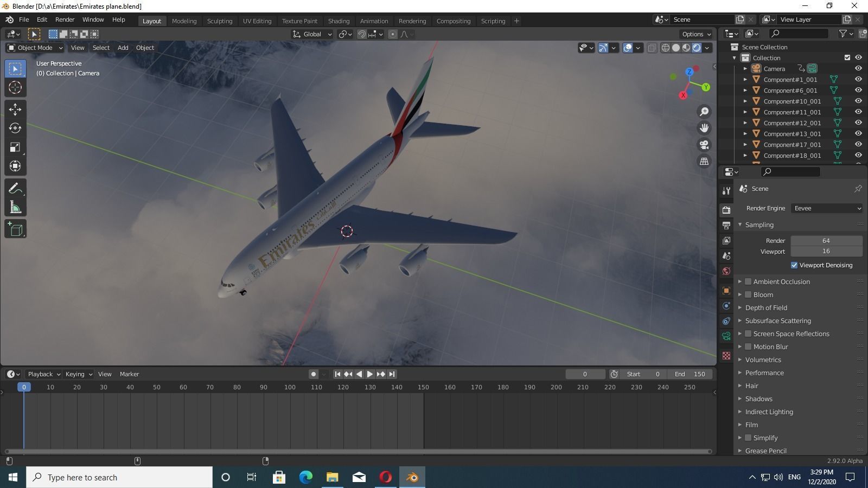Switch orthographic/perspective grid icon
The image size is (868, 488).
pos(704,162)
